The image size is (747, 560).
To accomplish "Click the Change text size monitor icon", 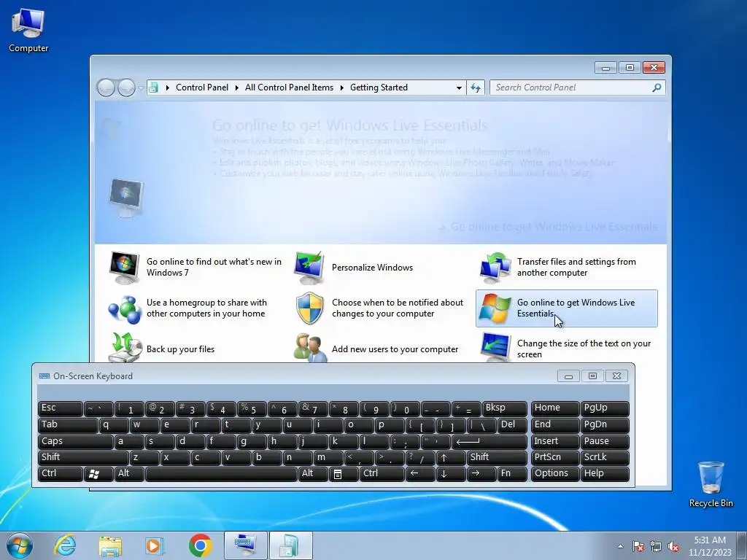I will [x=495, y=348].
